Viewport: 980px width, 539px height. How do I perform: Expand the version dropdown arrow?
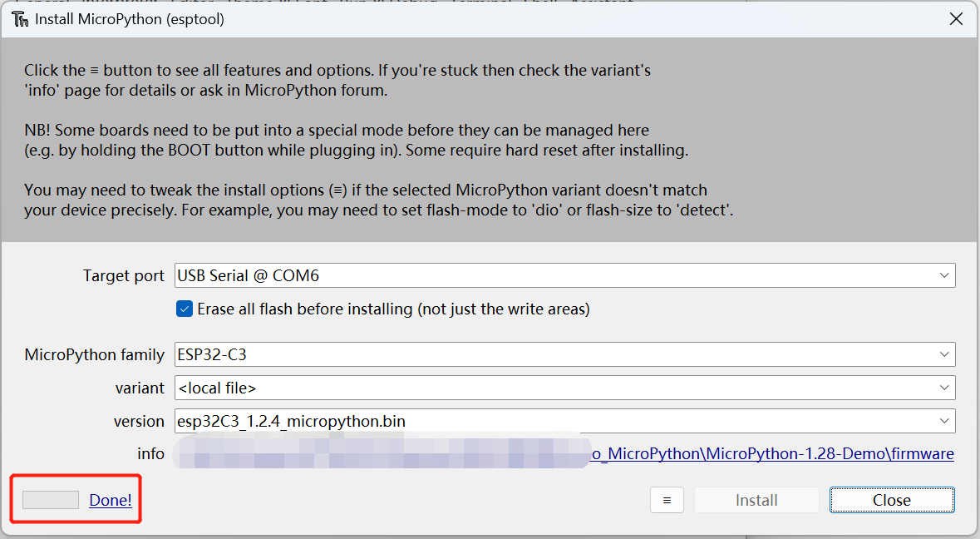point(943,421)
